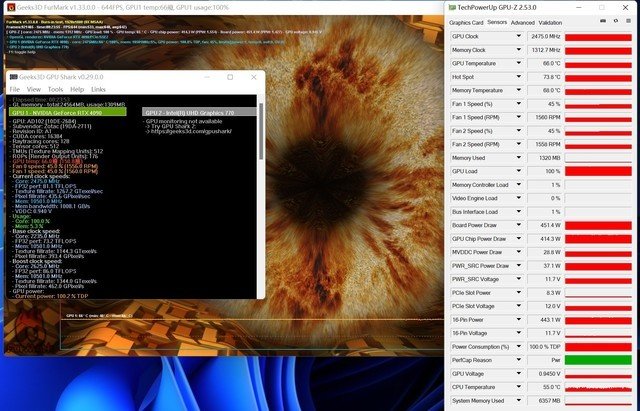Click the GPU Shark vertical scrollbar thumb
This screenshot has height=411, width=640.
[261, 131]
